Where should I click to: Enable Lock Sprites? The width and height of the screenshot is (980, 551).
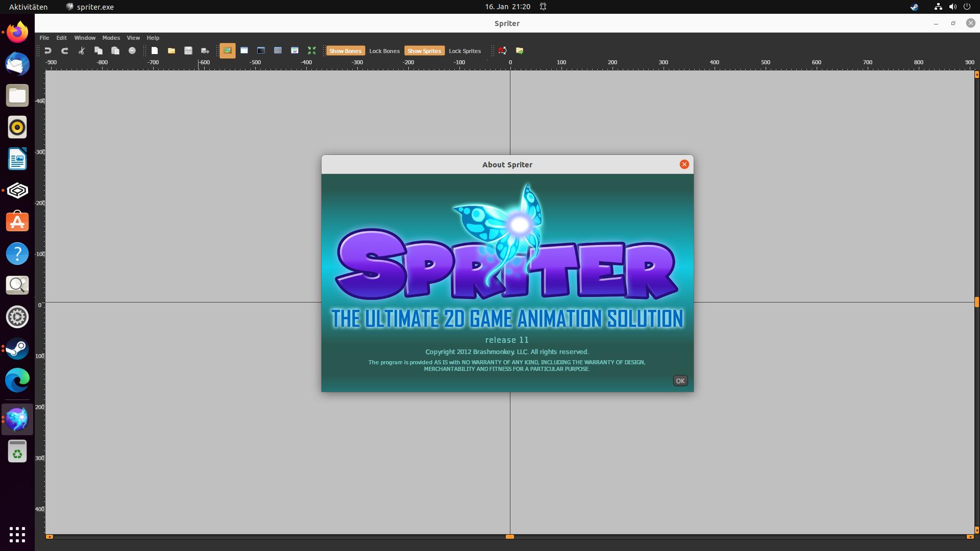464,51
